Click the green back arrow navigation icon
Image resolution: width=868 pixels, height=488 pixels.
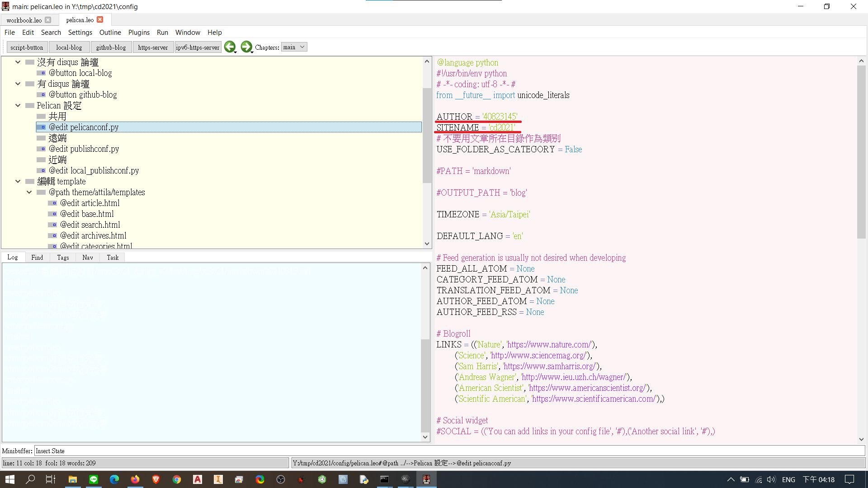tap(230, 47)
